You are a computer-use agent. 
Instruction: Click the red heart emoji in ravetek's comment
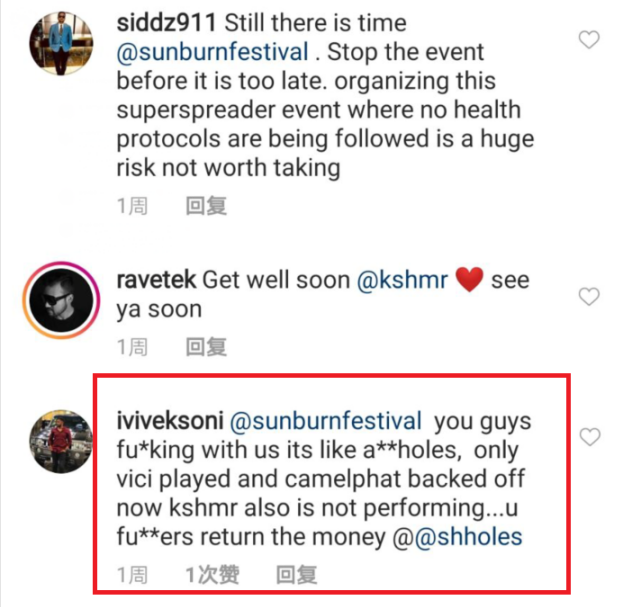pyautogui.click(x=469, y=280)
